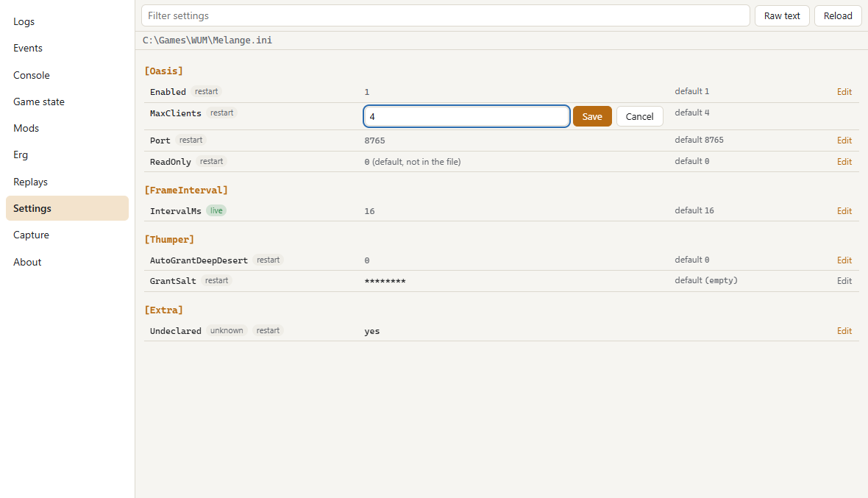Cancel editing MaxClients
The width and height of the screenshot is (868, 498).
(x=639, y=116)
